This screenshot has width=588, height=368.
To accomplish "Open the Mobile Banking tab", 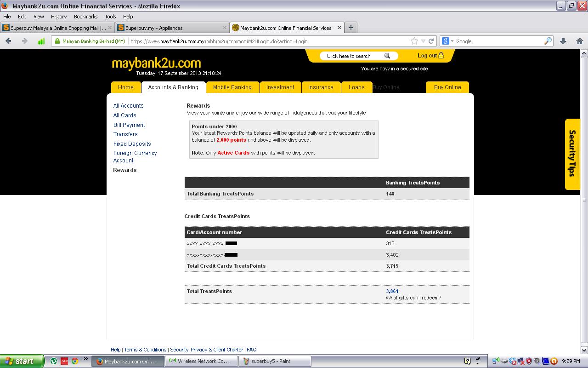I will tap(232, 87).
